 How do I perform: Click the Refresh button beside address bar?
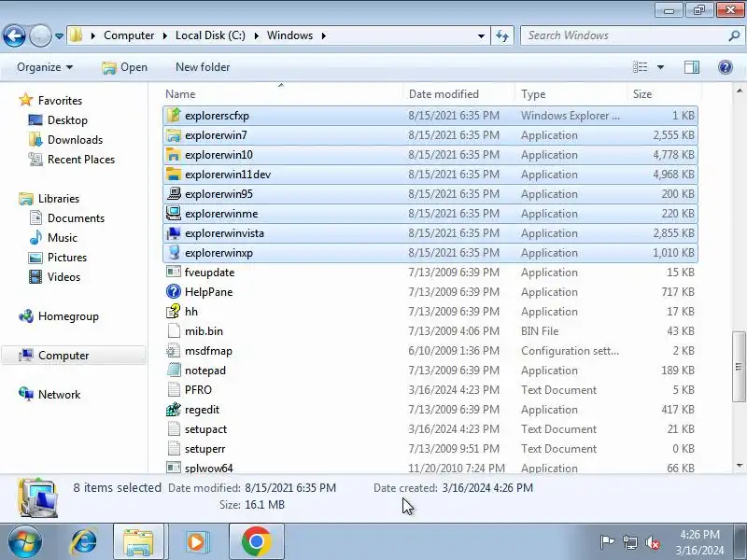pyautogui.click(x=502, y=35)
